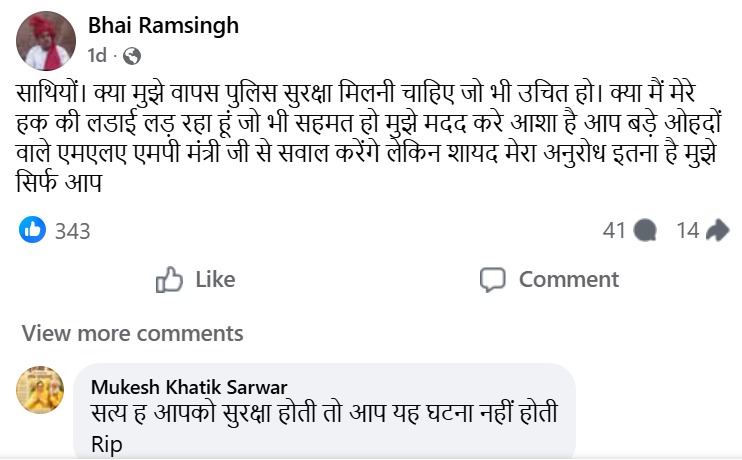This screenshot has width=742, height=460.
Task: Open the Bhai Ramsingh profile name link
Action: [163, 26]
